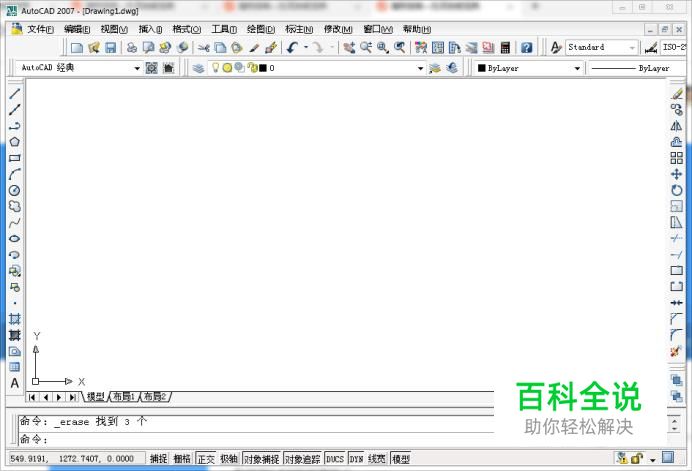Open the 编辑(E) menu

click(x=77, y=29)
